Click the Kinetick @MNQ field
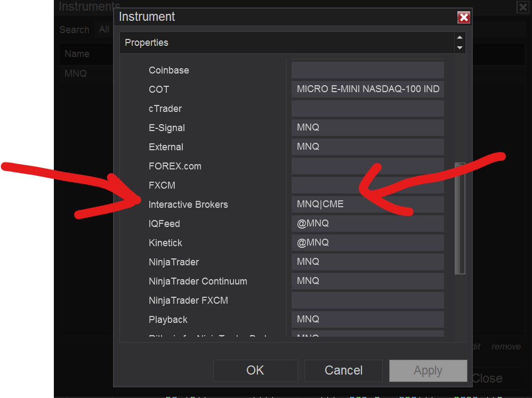The width and height of the screenshot is (532, 398). 367,242
